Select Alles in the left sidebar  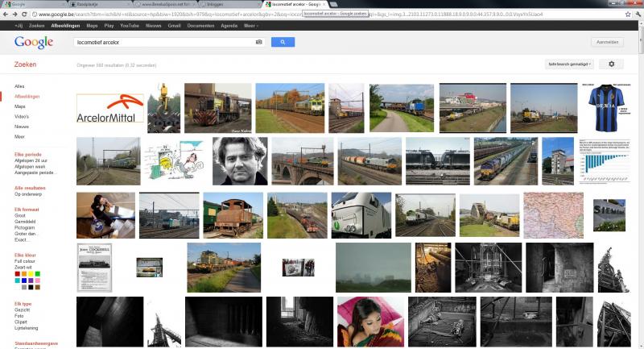pos(19,86)
